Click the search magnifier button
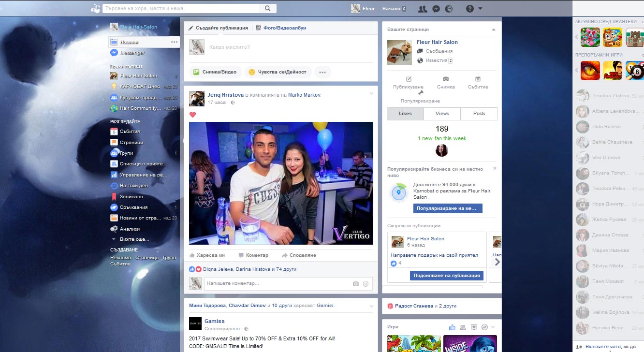 267,8
